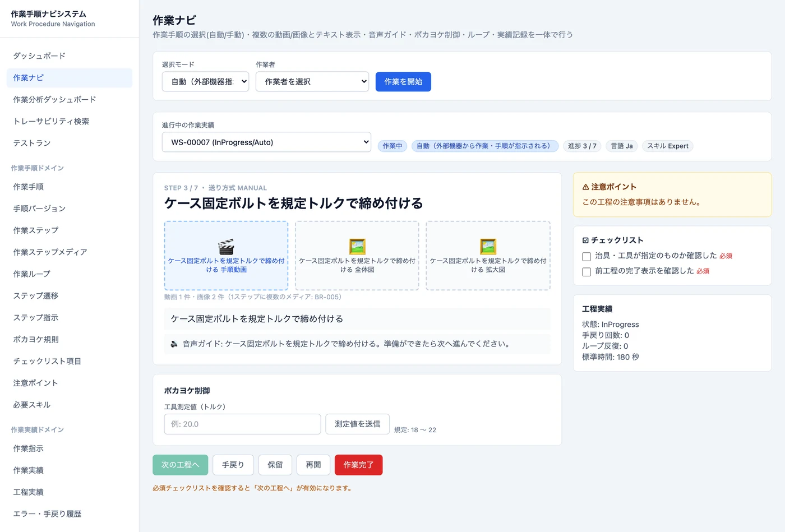Viewport: 785px width, 532px height.
Task: Click the 進捗 3 / 7 status badge
Action: click(582, 146)
